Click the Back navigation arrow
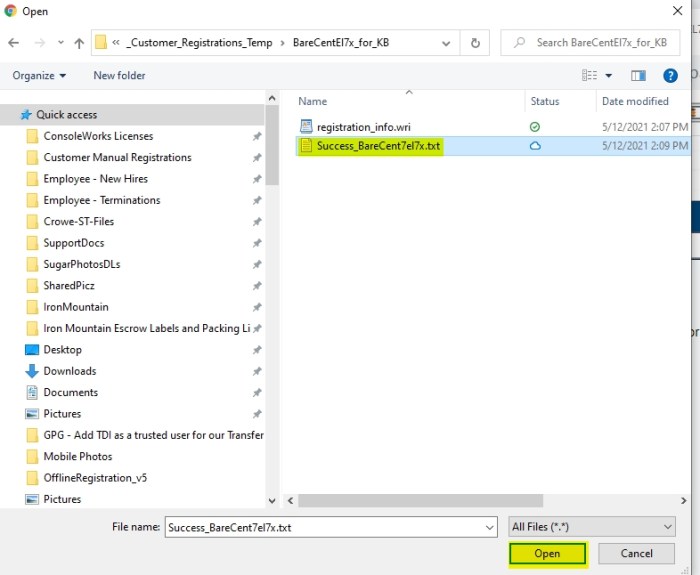 [14, 43]
